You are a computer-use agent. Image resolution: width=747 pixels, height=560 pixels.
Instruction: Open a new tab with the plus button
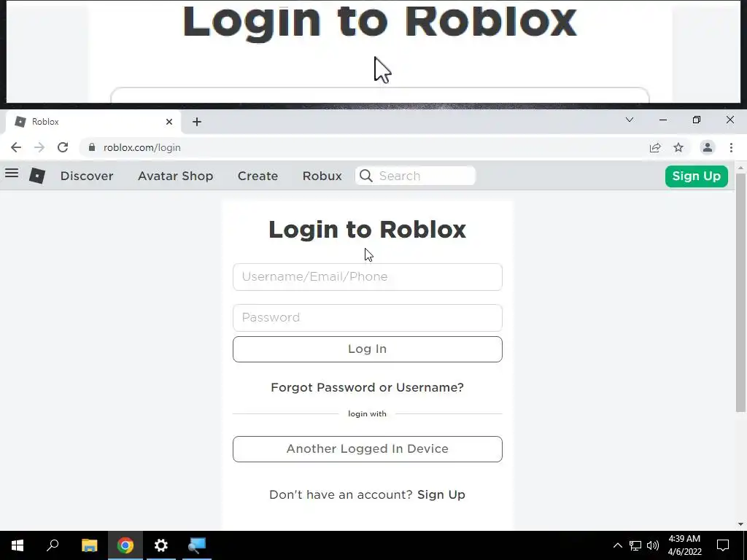coord(197,122)
